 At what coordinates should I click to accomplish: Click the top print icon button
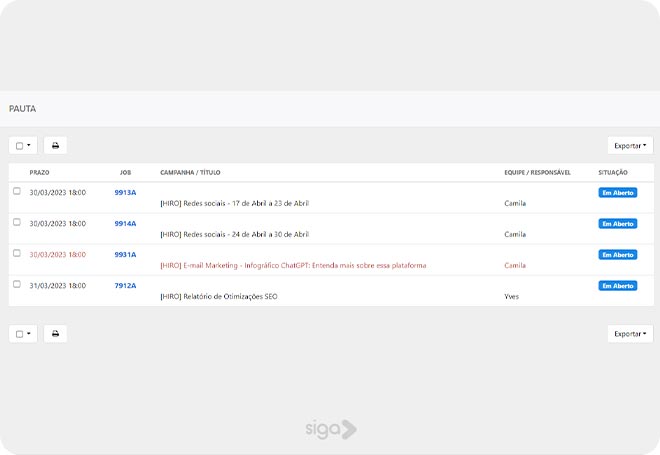(55, 145)
